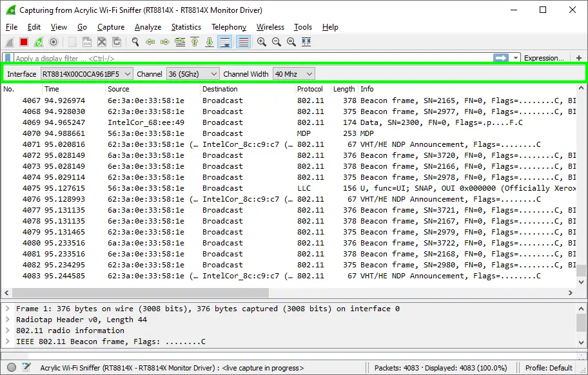Open the Channel dropdown showing 36 (5Ghz)
Viewport: 588px width, 375px height.
coord(193,74)
